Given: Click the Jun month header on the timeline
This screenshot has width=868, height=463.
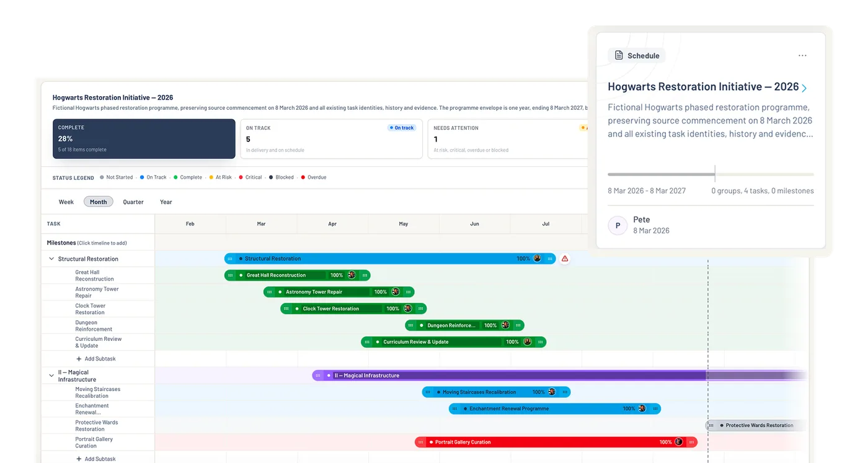Looking at the screenshot, I should pyautogui.click(x=474, y=224).
